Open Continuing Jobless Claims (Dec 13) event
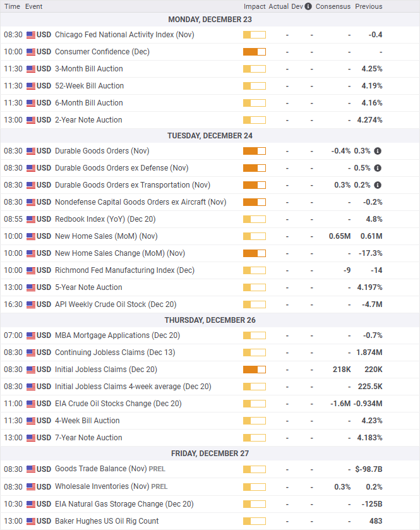Screen dimensions: 420x530 (115, 352)
